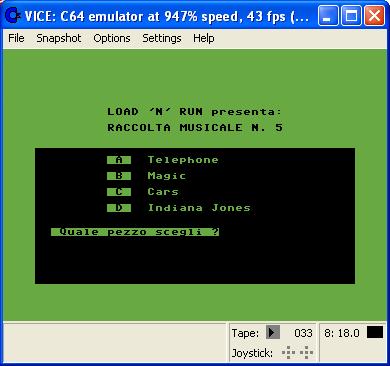Minimize the VICE window
This screenshot has height=366, width=390.
click(328, 15)
